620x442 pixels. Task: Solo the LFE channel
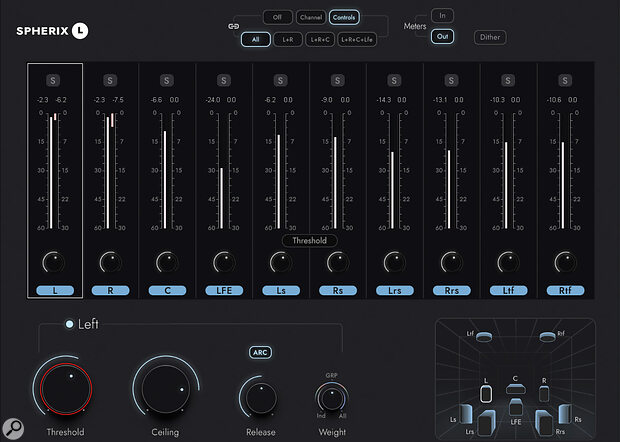224,81
